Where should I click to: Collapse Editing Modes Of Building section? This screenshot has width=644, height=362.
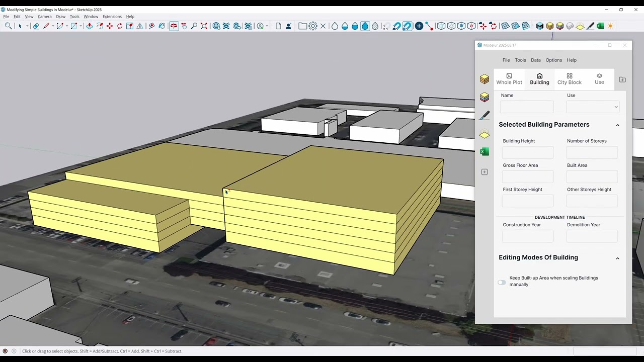(617, 258)
